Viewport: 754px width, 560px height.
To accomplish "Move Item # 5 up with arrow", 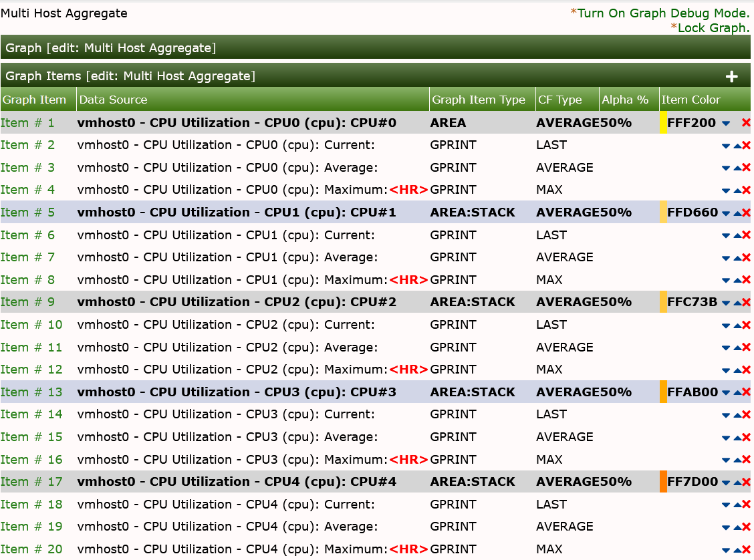I will 737,213.
